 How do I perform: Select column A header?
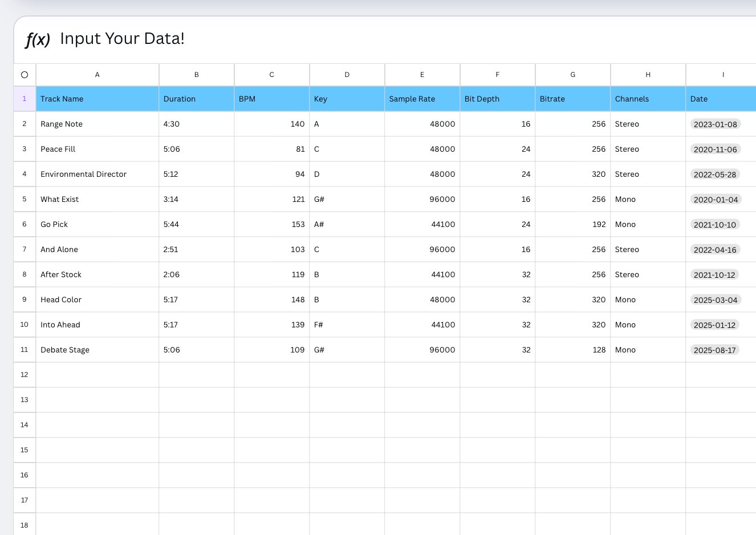coord(97,75)
